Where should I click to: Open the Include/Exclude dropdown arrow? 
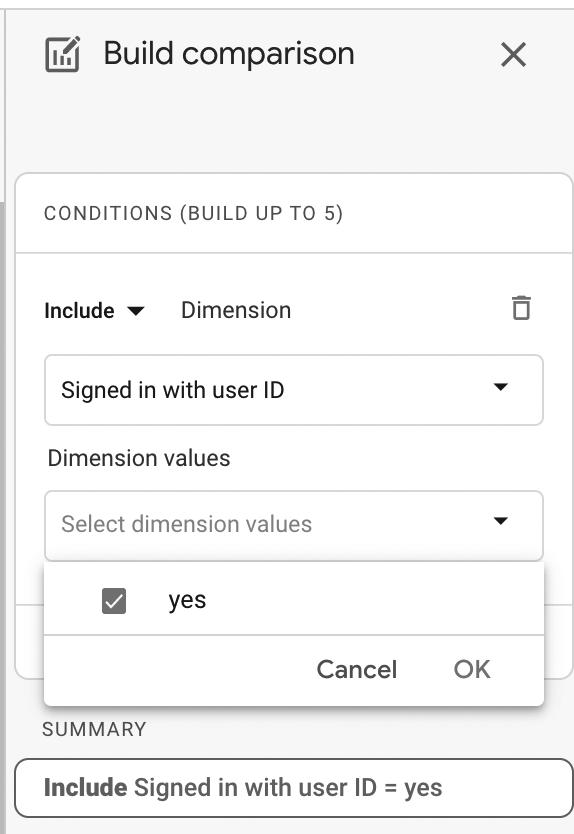pyautogui.click(x=136, y=311)
